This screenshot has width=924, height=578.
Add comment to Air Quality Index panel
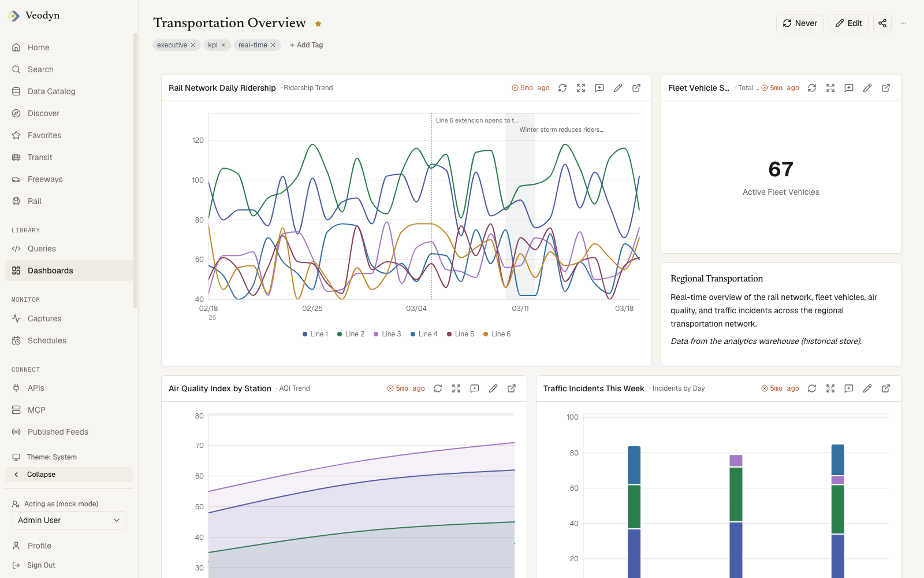point(475,388)
